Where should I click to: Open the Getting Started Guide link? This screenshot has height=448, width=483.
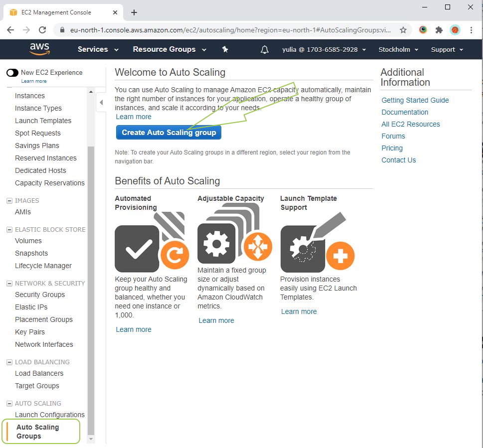pyautogui.click(x=415, y=100)
